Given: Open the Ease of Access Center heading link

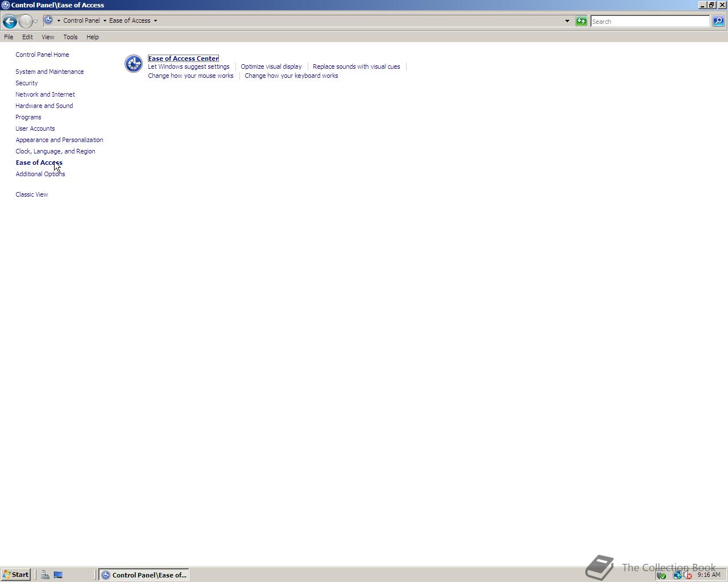Looking at the screenshot, I should [183, 59].
